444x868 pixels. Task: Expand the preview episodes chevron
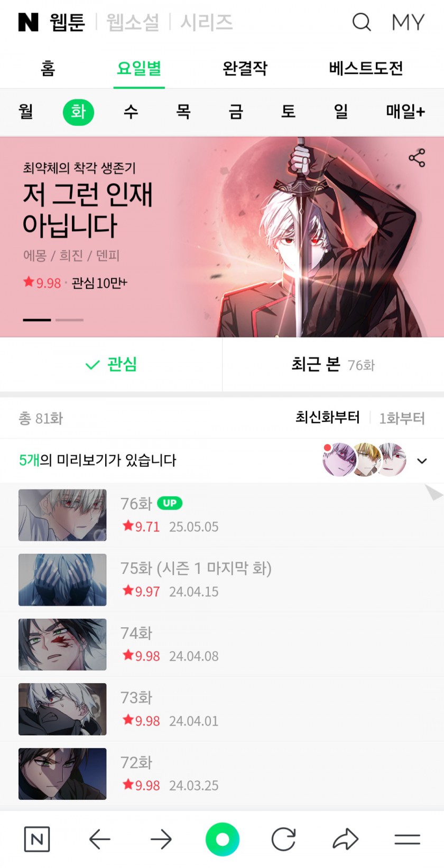point(422,460)
